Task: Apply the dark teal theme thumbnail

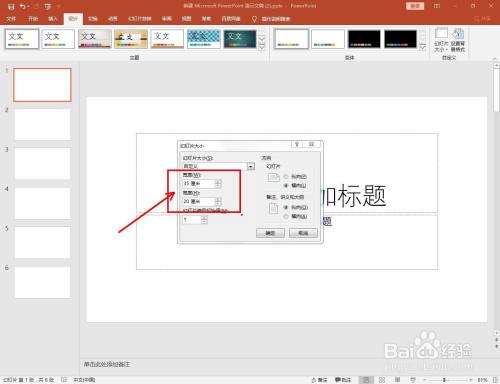Action: [240, 39]
